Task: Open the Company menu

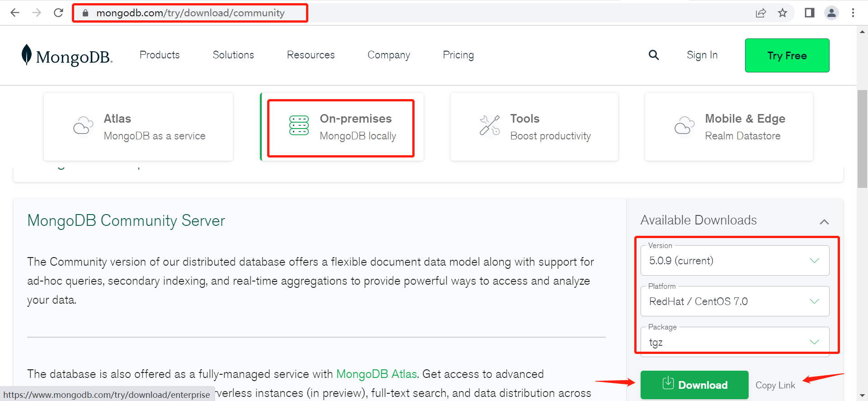Action: click(389, 55)
